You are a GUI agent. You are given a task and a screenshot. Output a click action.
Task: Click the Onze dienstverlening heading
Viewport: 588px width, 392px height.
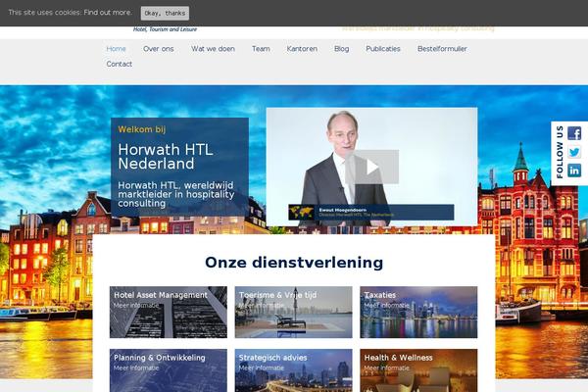click(x=294, y=263)
